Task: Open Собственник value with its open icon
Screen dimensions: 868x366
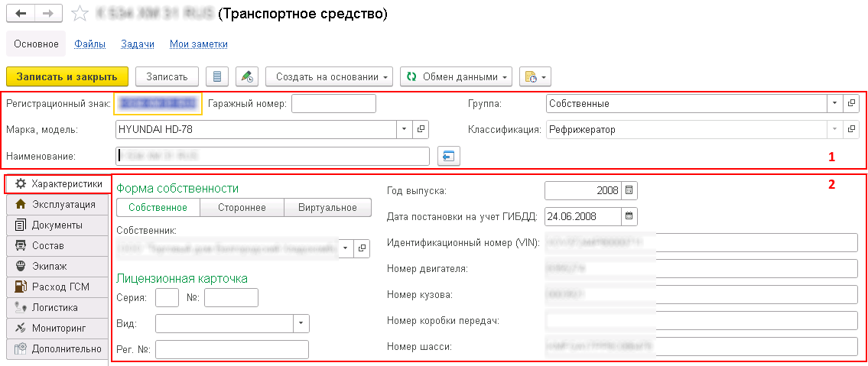Action: pyautogui.click(x=362, y=248)
